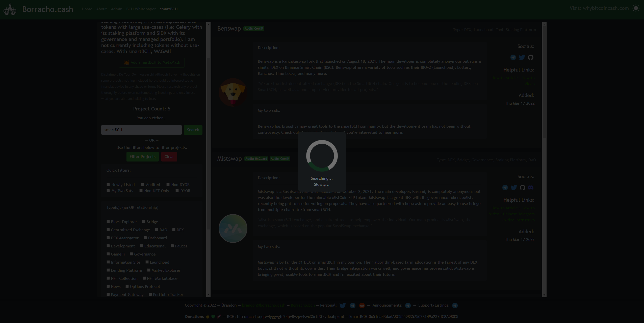Enable the GameFi type checkbox

point(108,254)
